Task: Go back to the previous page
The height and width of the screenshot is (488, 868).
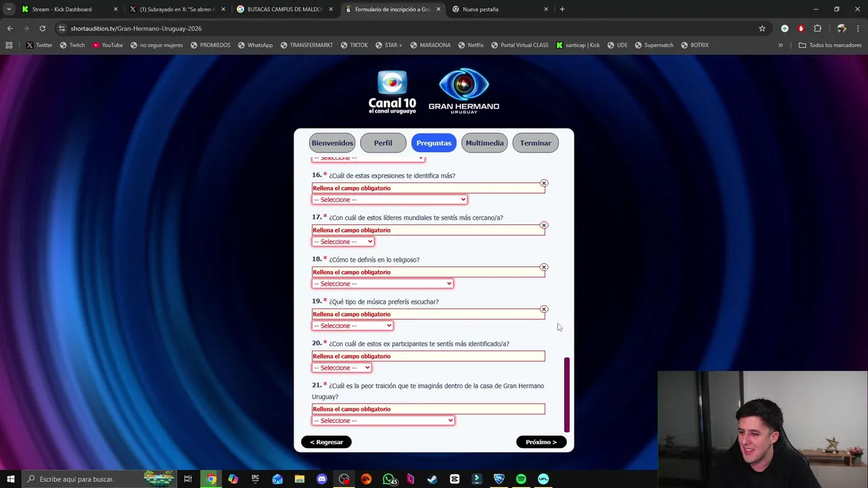Action: pyautogui.click(x=9, y=28)
